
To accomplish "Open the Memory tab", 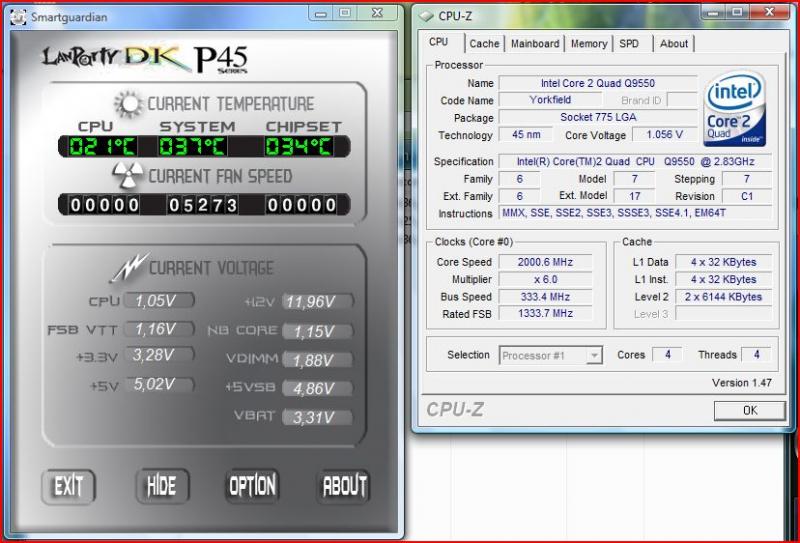I will [x=589, y=44].
